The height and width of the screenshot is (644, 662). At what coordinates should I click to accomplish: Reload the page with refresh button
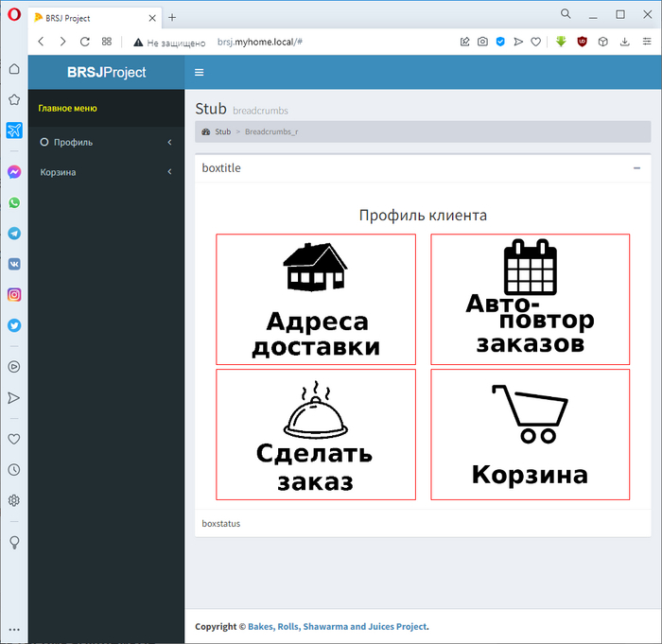(85, 42)
